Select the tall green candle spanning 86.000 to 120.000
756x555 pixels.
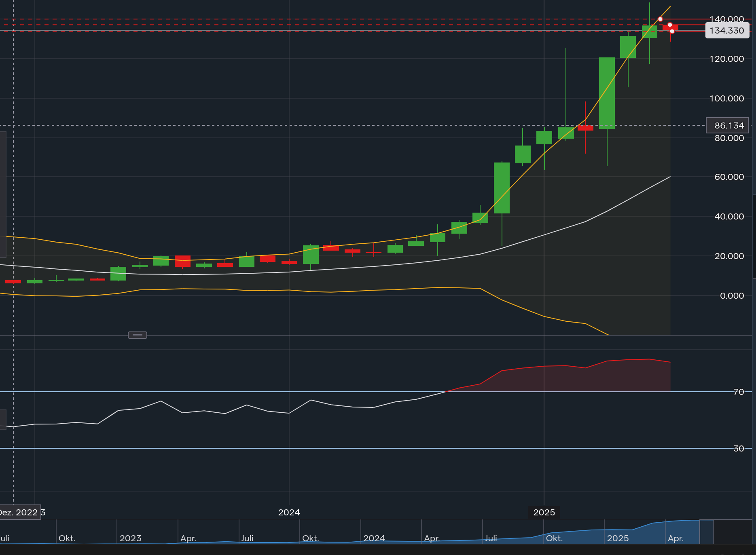point(607,93)
